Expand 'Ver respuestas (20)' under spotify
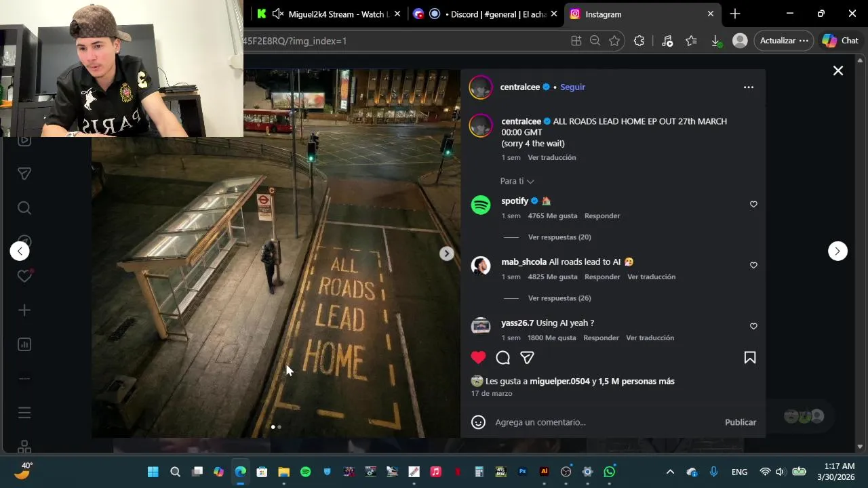Viewport: 868px width, 488px height. pyautogui.click(x=559, y=237)
